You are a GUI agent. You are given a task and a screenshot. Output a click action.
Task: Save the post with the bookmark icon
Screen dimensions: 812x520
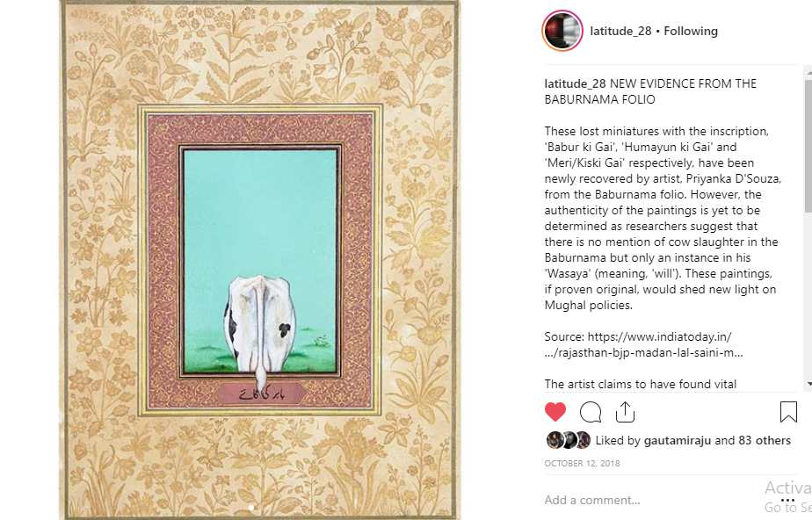[788, 412]
